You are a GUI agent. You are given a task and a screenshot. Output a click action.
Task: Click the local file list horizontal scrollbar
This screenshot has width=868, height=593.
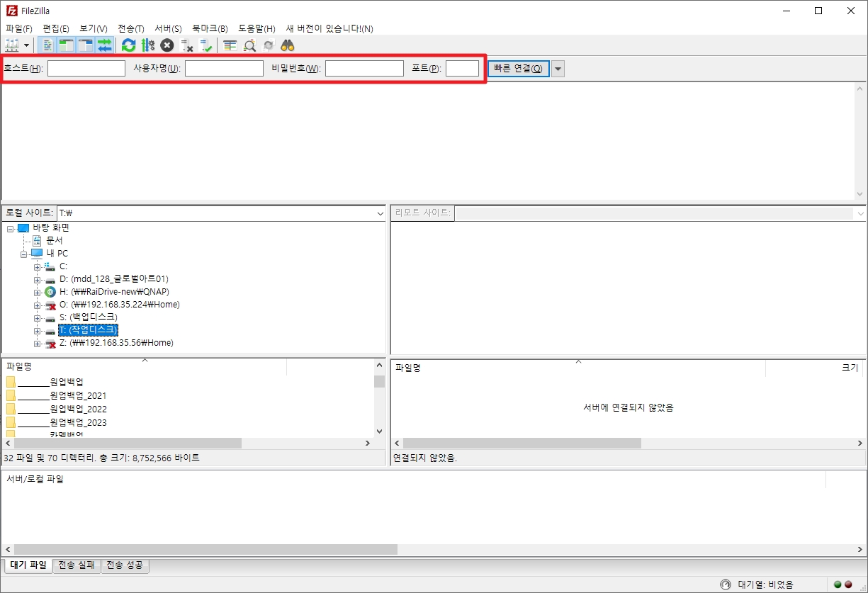click(x=128, y=443)
